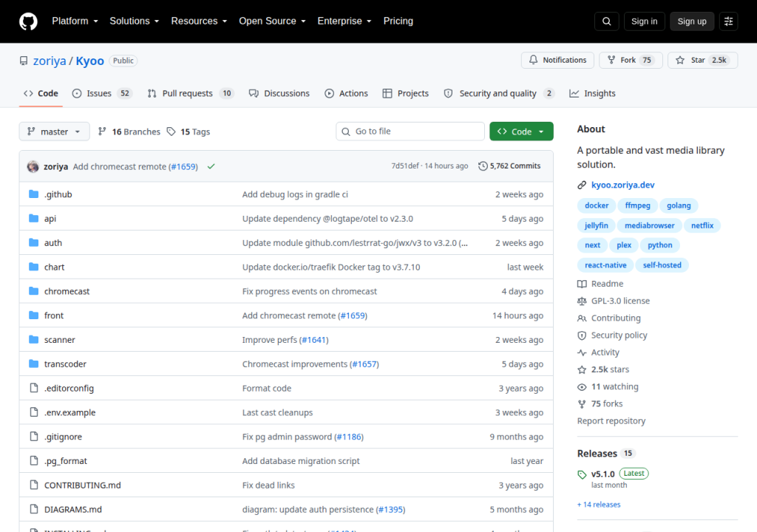
Task: Open the Actions tab
Action: (346, 94)
